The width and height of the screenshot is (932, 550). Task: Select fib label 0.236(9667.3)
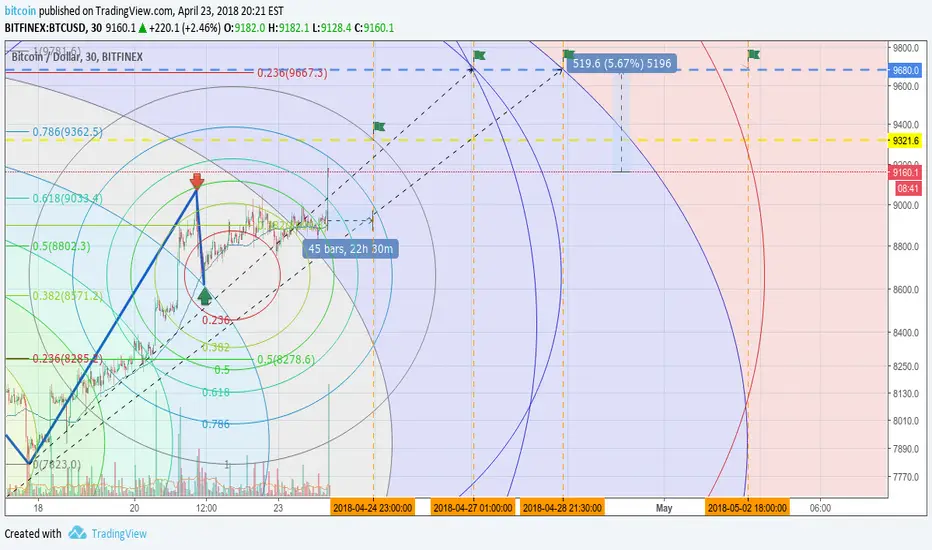292,73
